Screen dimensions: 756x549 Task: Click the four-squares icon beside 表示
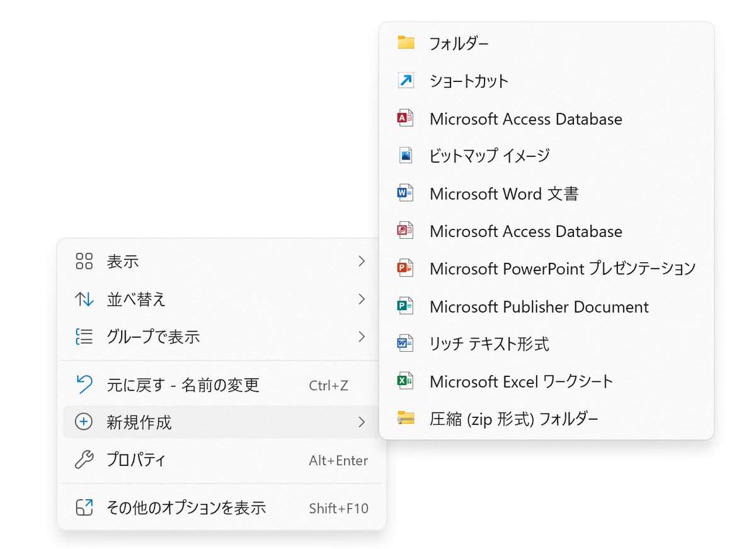(x=84, y=262)
